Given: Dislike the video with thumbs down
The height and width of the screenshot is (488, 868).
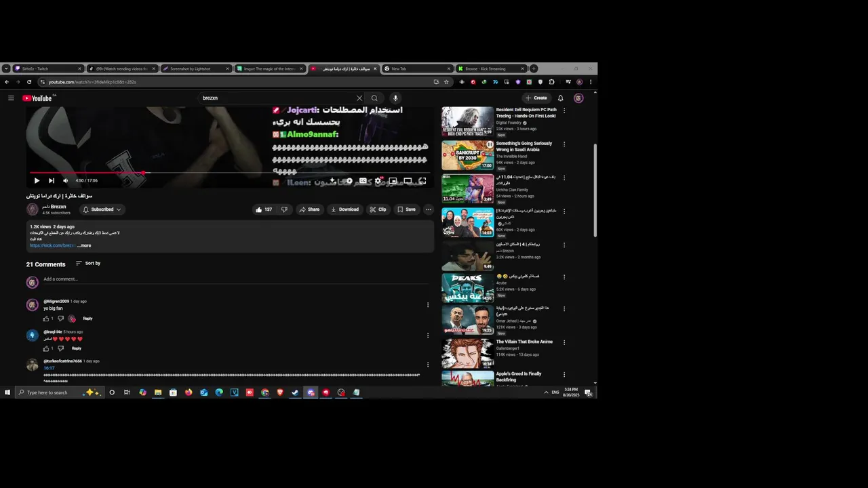Looking at the screenshot, I should click(x=284, y=209).
